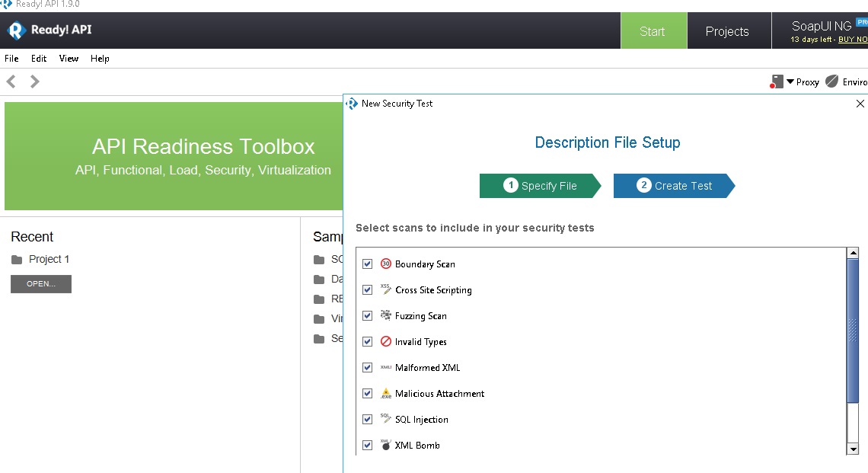The height and width of the screenshot is (473, 868).
Task: Click the forward navigation arrow
Action: coord(35,81)
